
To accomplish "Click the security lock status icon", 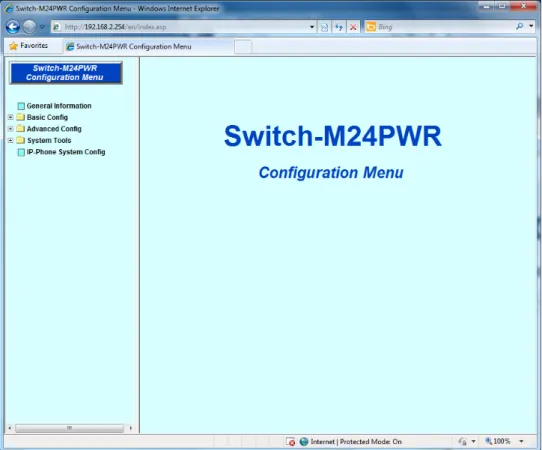I will 462,441.
